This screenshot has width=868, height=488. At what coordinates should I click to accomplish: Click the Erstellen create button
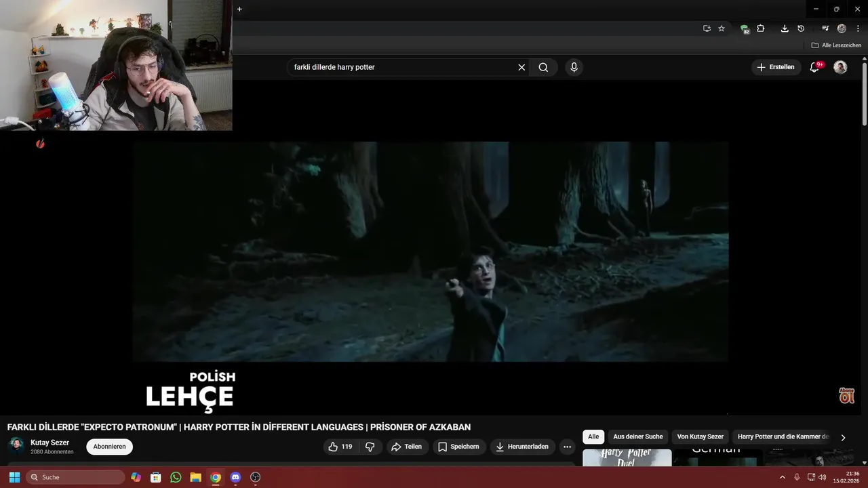(x=775, y=67)
